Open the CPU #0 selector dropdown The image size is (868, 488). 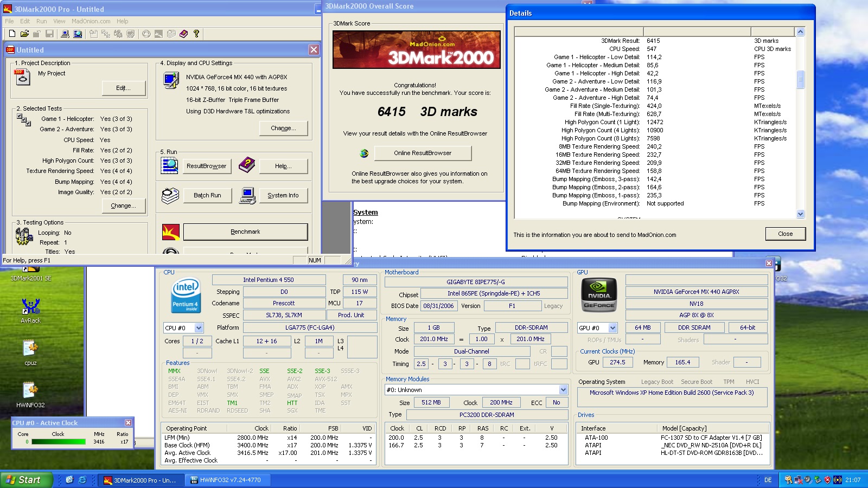tap(199, 328)
